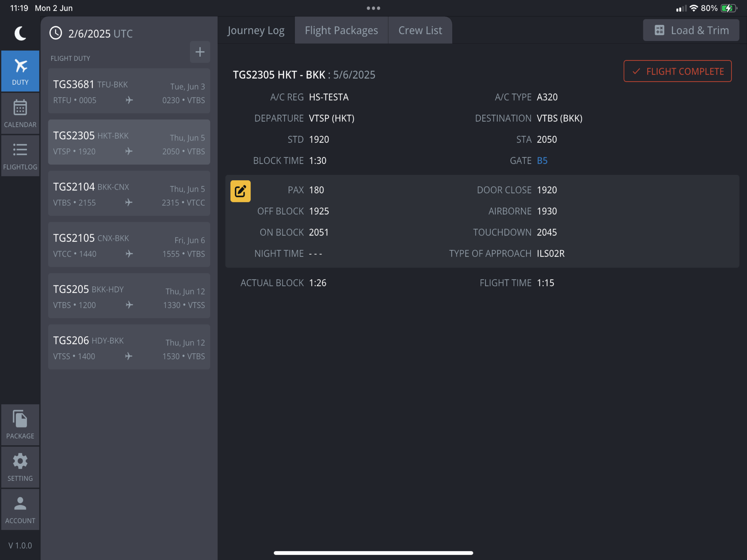Tap the three-dot multitasking indicator
747x560 pixels.
coord(373,8)
